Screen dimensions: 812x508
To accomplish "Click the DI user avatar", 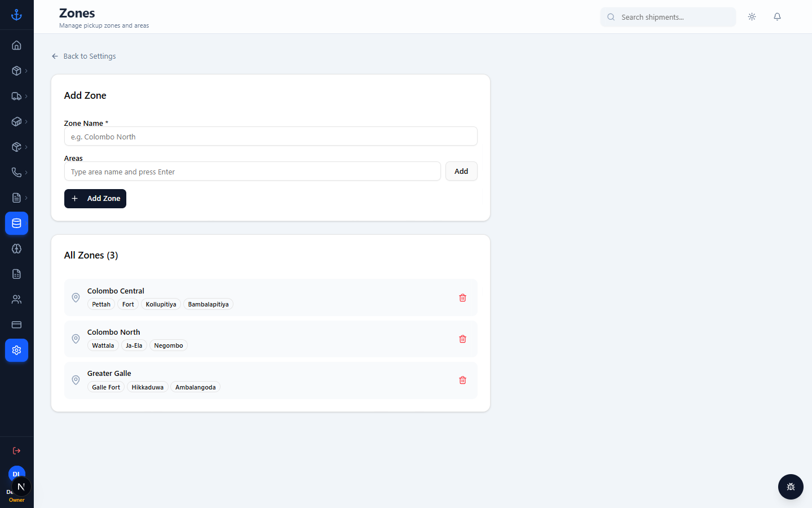I will (16, 473).
